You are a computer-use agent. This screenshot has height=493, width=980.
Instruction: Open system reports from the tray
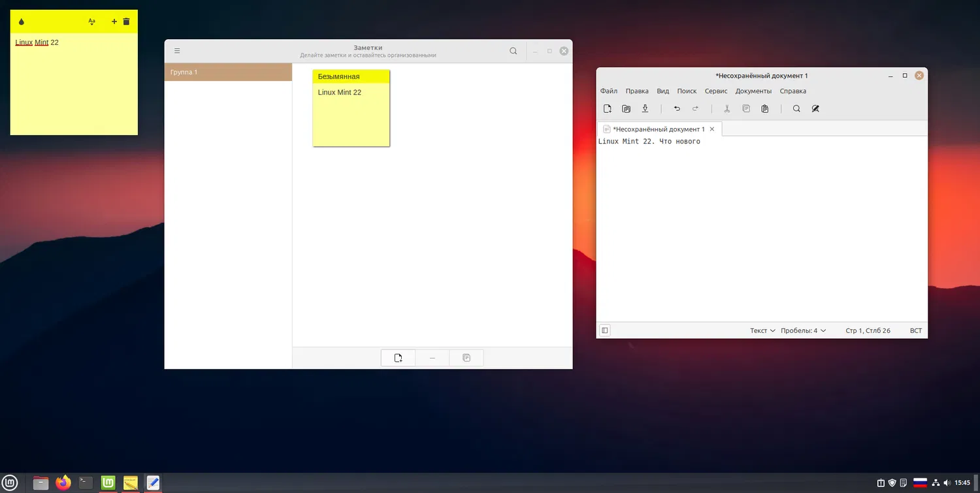pos(881,483)
